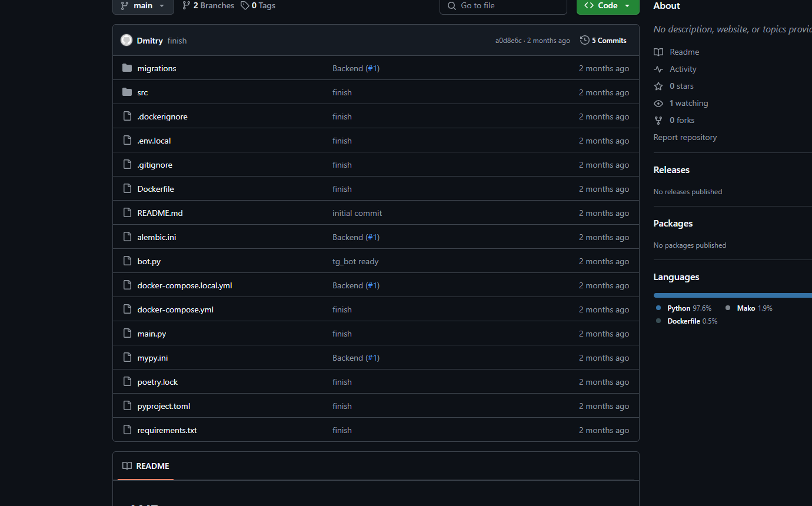Open the alembic.ini file
Image resolution: width=812 pixels, height=506 pixels.
pyautogui.click(x=157, y=237)
